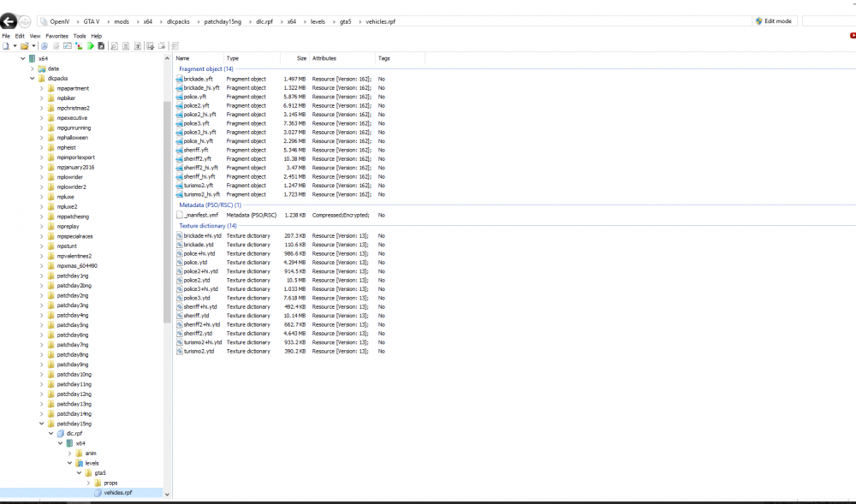856x504 pixels.
Task: Collapse the dlcpacks tree node
Action: point(33,79)
